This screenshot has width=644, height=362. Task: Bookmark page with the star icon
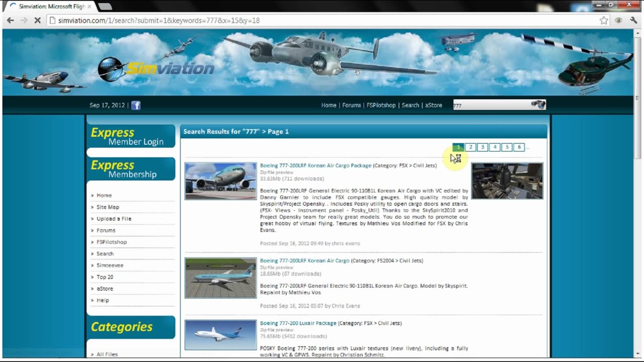click(x=604, y=21)
